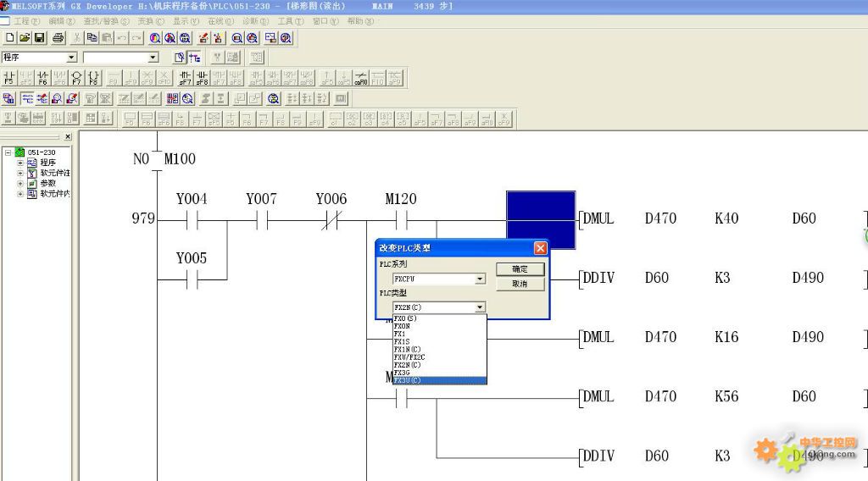
Task: Select FX0N in the PLC type list
Action: (x=440, y=326)
